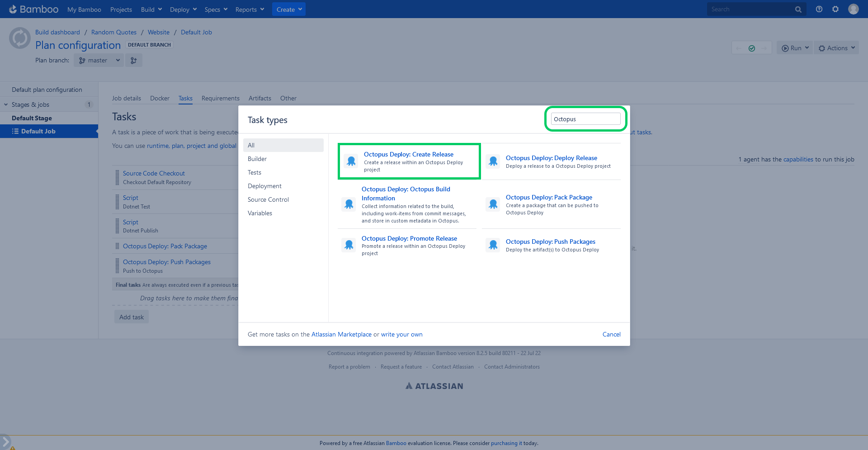Open the Specs dropdown menu
The image size is (868, 450).
(216, 9)
